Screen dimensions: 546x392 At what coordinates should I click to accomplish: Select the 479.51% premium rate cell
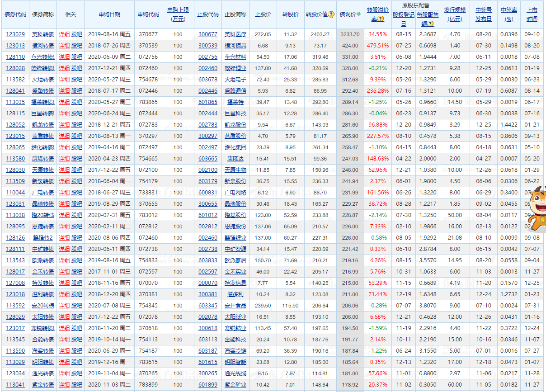pyautogui.click(x=378, y=46)
